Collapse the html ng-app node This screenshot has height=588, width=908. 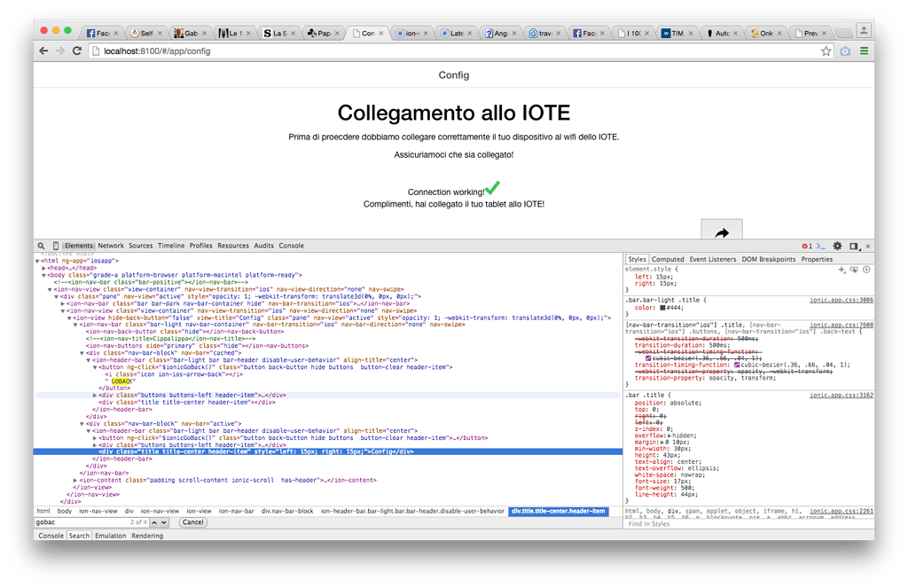point(37,262)
